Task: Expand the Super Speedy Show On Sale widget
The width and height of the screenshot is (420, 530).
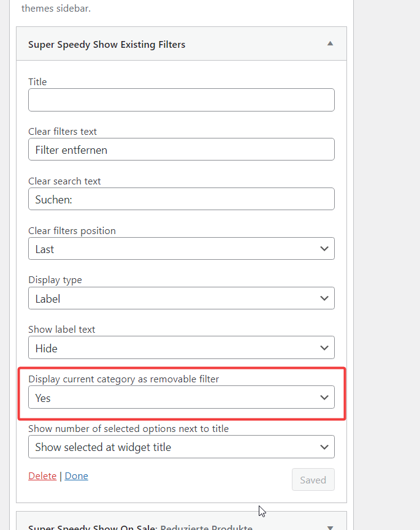Action: [x=330, y=524]
